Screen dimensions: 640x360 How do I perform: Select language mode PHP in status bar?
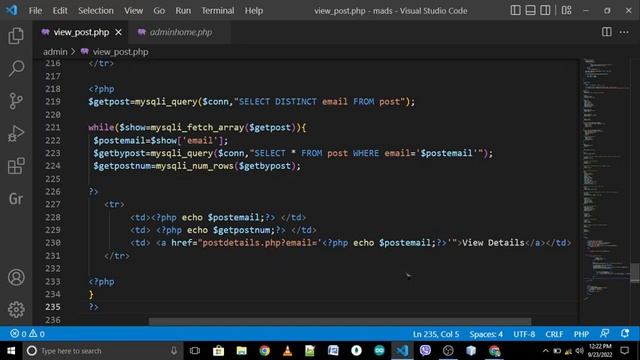tap(581, 334)
